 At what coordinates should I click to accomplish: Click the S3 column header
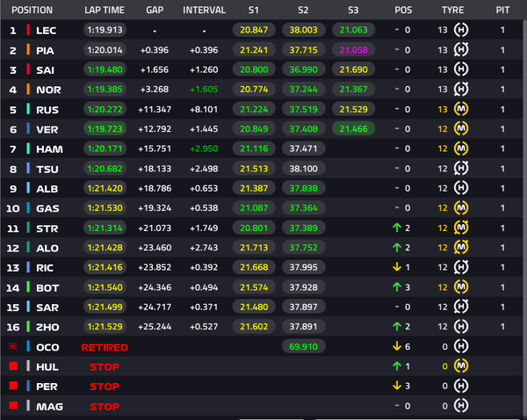pyautogui.click(x=353, y=10)
